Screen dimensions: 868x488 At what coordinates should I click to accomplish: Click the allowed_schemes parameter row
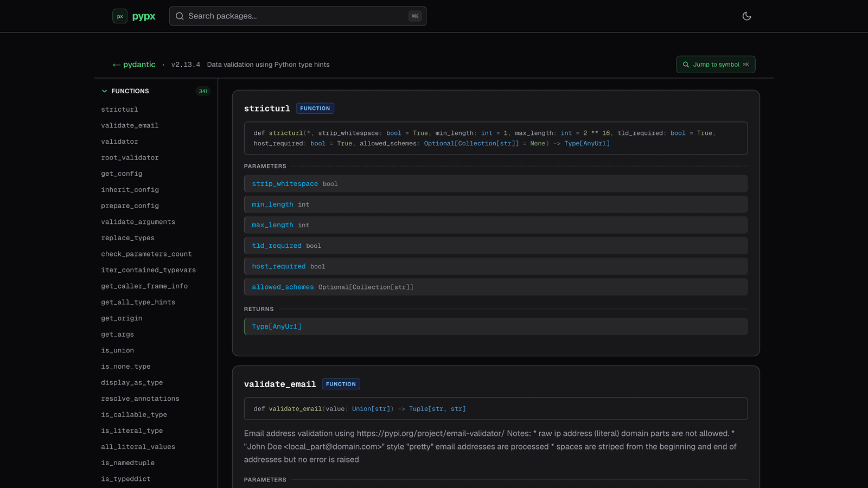tap(496, 287)
